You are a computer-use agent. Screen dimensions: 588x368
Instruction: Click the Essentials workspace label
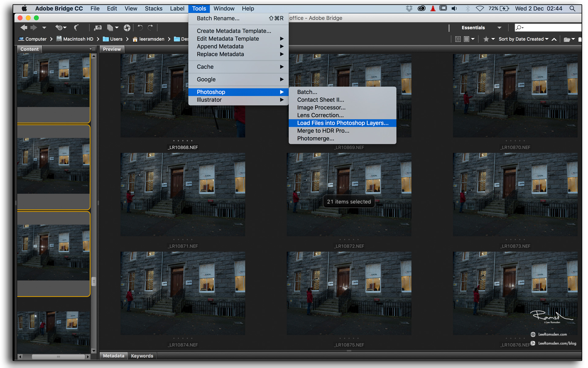pyautogui.click(x=473, y=28)
